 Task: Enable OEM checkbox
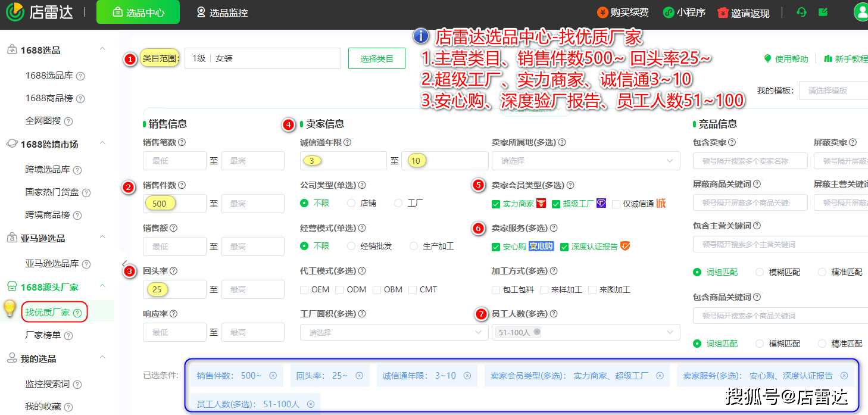pyautogui.click(x=305, y=290)
